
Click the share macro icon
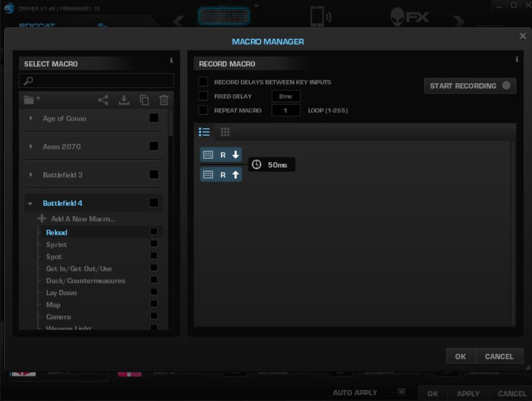(103, 100)
